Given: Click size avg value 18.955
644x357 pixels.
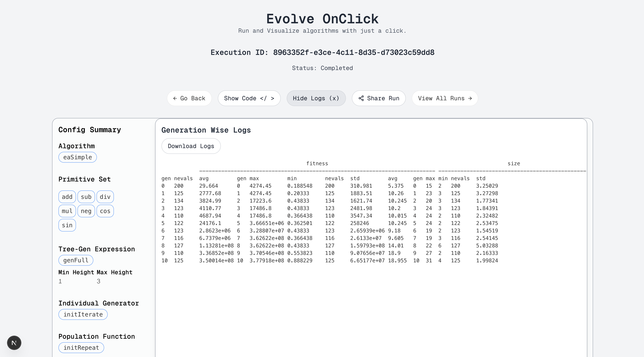Looking at the screenshot, I should 397,260.
